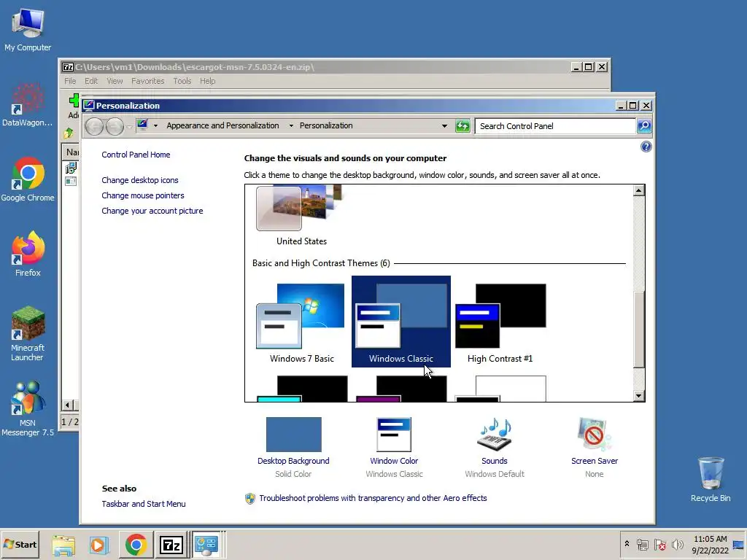Viewport: 747px width, 560px height.
Task: Click the Forward navigation arrow
Action: 115,126
